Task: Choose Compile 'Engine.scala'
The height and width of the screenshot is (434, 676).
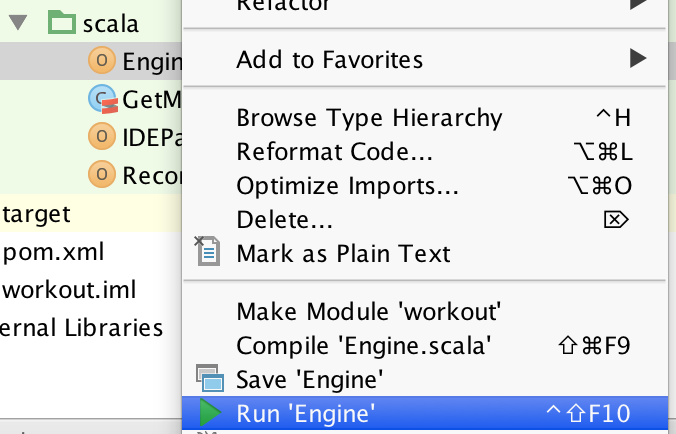Action: [x=364, y=346]
